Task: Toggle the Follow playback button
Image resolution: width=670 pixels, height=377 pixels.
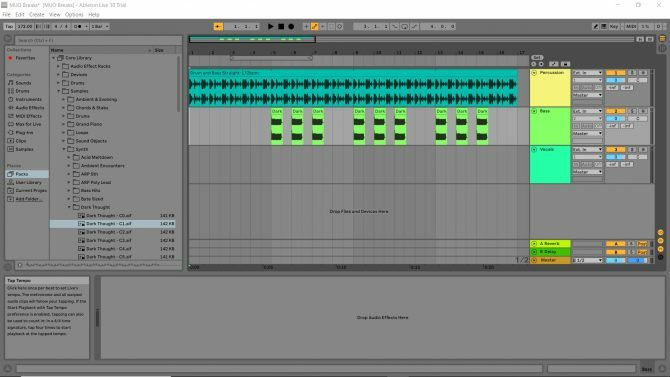Action: [x=218, y=27]
